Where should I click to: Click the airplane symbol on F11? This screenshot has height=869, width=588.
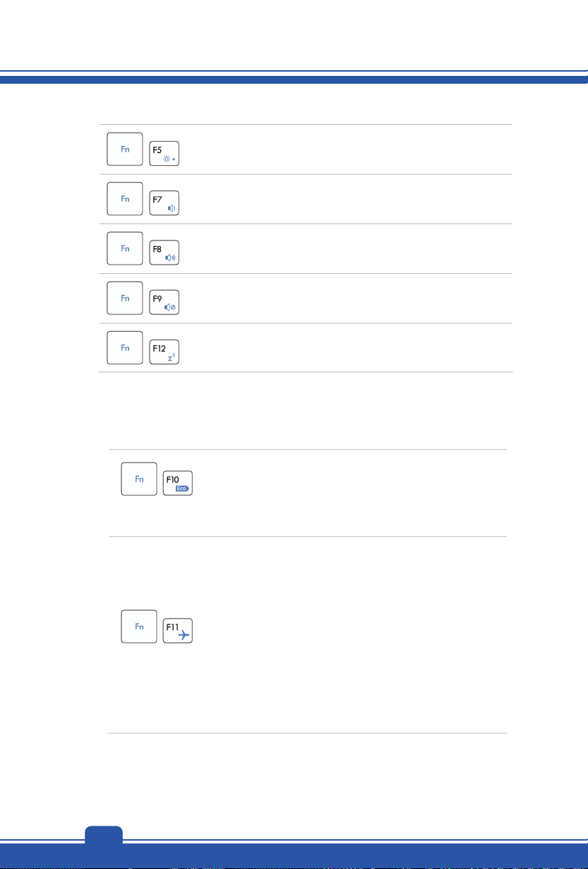(x=183, y=636)
